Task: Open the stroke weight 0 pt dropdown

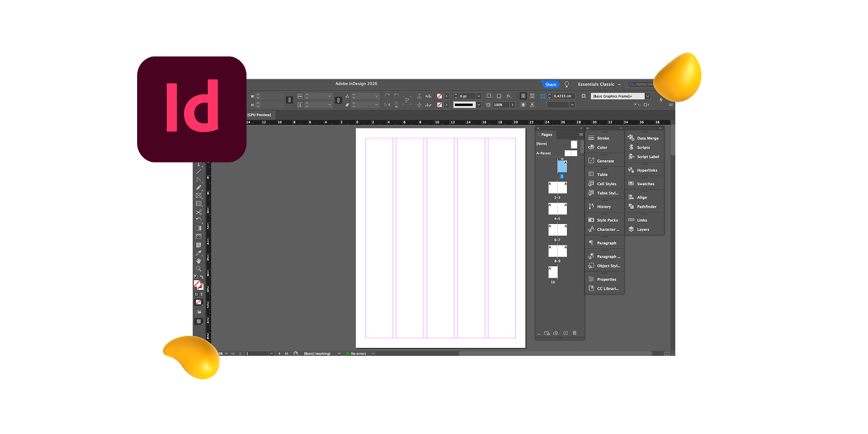Action: (x=479, y=96)
